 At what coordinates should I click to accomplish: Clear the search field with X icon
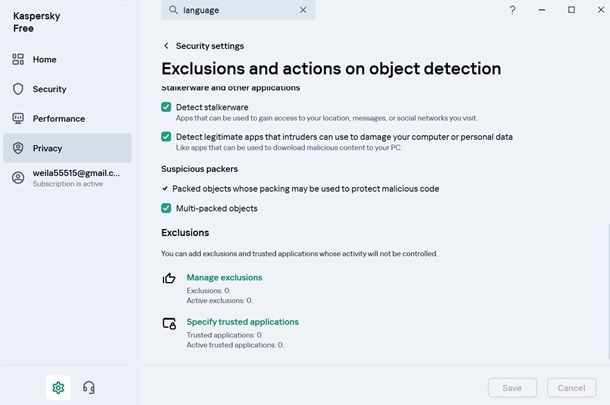[303, 10]
